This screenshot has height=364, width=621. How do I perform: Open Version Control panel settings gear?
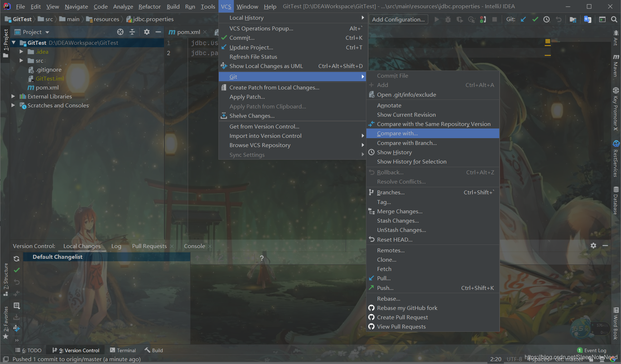tap(593, 246)
